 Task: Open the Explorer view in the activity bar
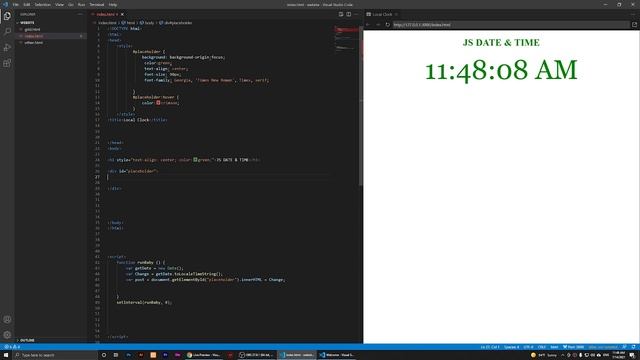pyautogui.click(x=7, y=16)
